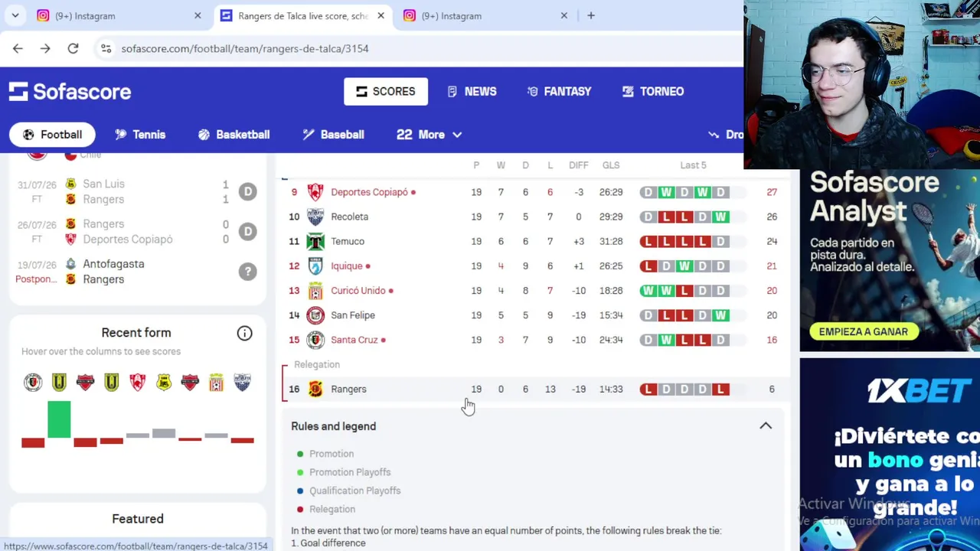This screenshot has height=551, width=980.
Task: Open the browser tab search dropdown
Action: coord(15,15)
